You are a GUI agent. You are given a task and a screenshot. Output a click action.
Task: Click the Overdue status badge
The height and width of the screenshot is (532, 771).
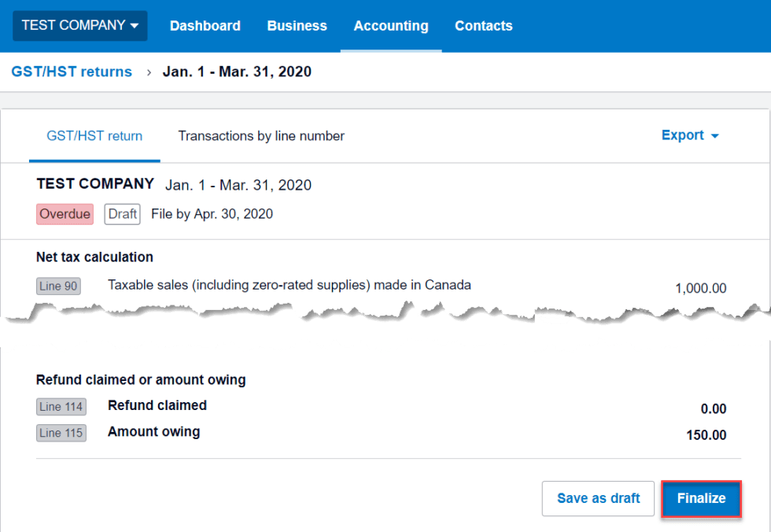65,213
